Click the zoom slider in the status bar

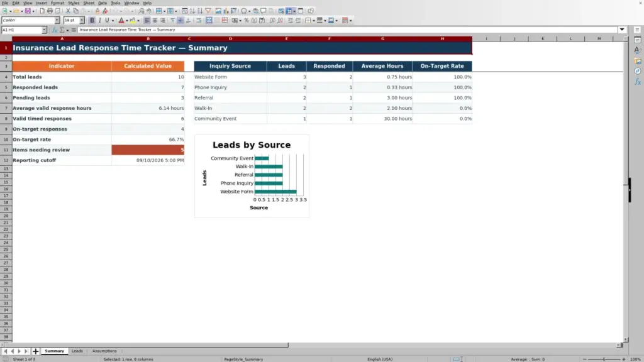point(604,359)
